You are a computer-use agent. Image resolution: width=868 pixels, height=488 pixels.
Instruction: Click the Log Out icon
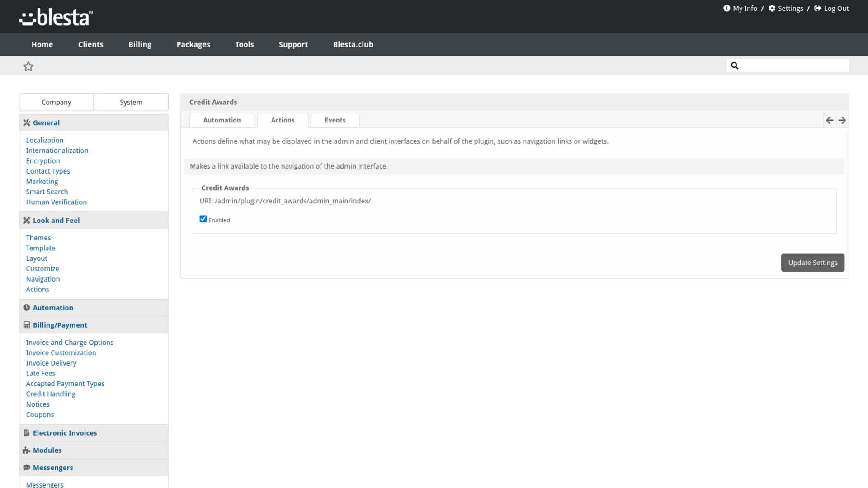pyautogui.click(x=818, y=8)
